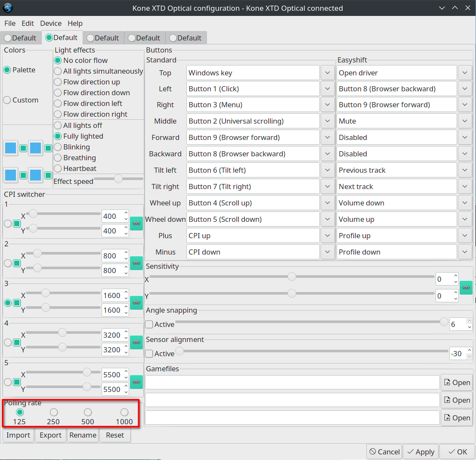Viewport: 476px width, 460px height.
Task: Click the link icon for CPI level 2
Action: pyautogui.click(x=136, y=263)
